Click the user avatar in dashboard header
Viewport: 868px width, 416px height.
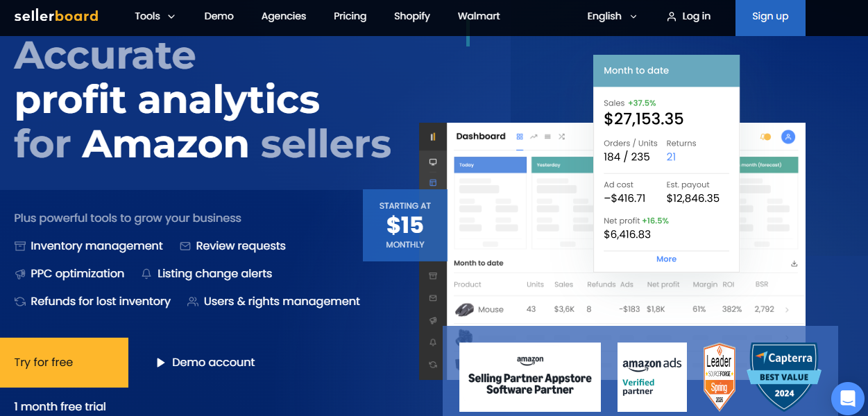[788, 137]
